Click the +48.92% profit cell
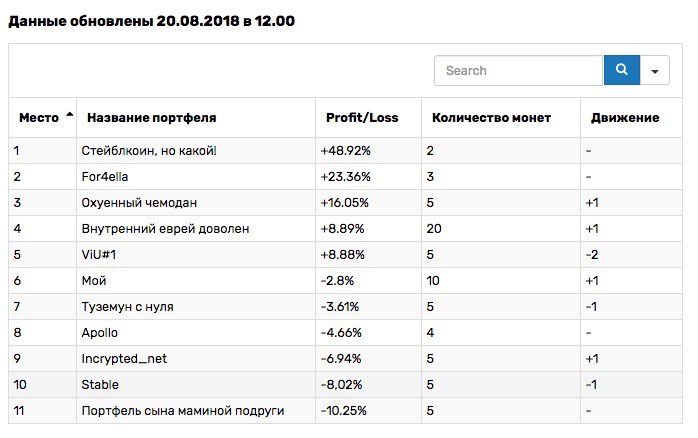Image resolution: width=698 pixels, height=438 pixels. pos(345,151)
